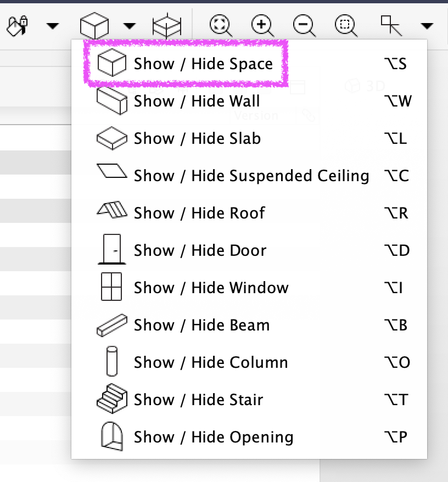The height and width of the screenshot is (482, 448).
Task: Activate the zoom to selection tool
Action: pos(346,25)
